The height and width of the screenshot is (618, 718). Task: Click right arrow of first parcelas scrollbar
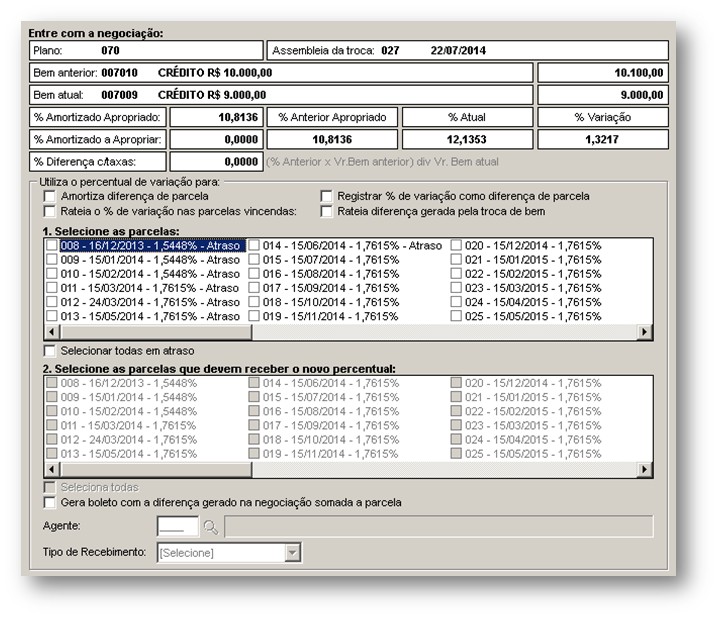645,332
